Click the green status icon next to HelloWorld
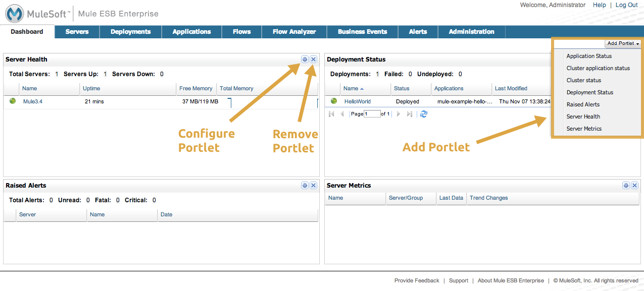The height and width of the screenshot is (291, 644). click(x=333, y=101)
